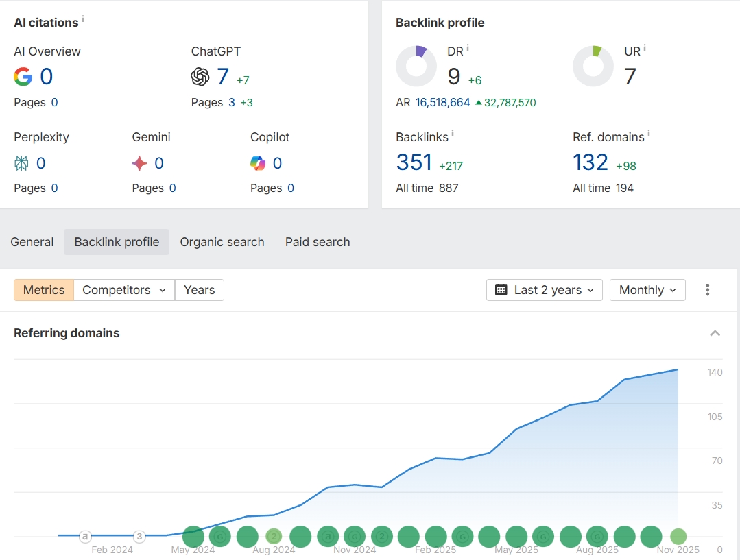Screen dimensions: 740x560
Task: Switch to the General tab
Action: click(32, 242)
